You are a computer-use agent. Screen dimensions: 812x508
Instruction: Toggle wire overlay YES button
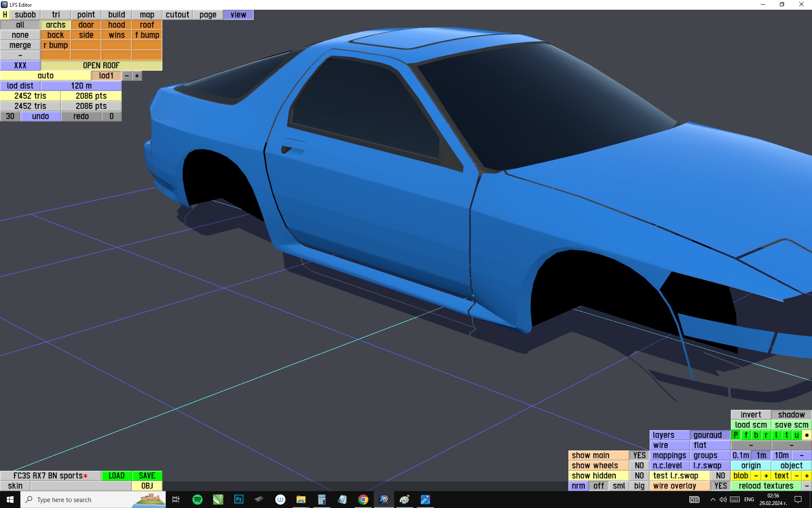(720, 486)
